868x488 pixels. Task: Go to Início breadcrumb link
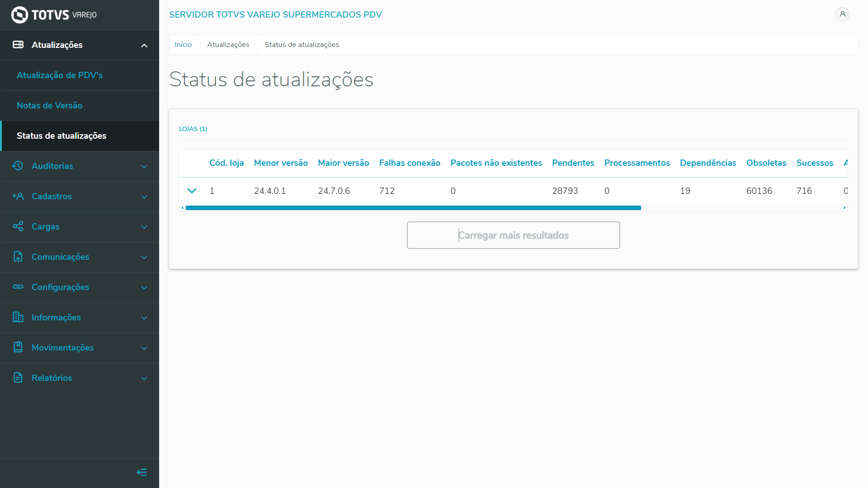183,45
